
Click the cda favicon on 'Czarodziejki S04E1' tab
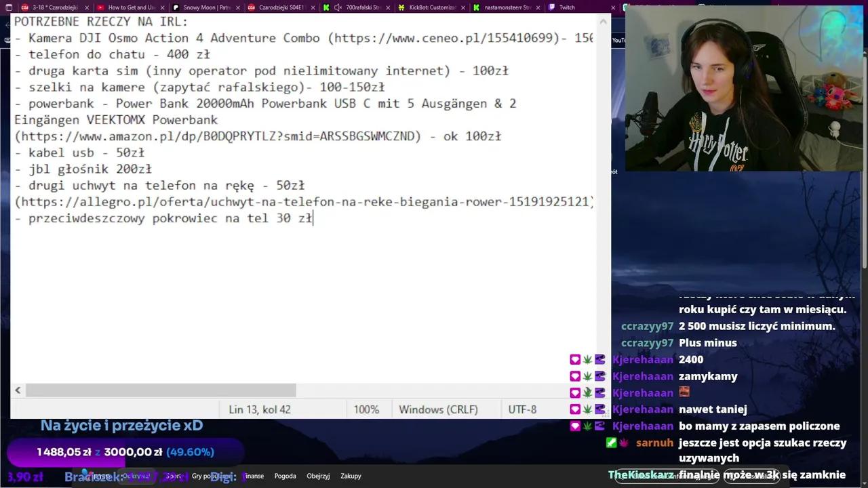point(252,7)
